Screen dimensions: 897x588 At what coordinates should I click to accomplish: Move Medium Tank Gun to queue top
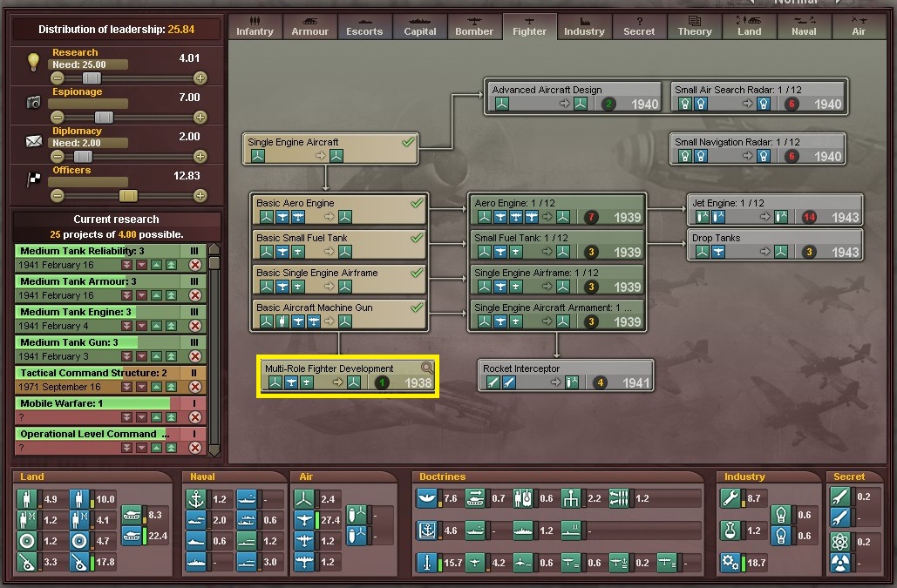(171, 356)
